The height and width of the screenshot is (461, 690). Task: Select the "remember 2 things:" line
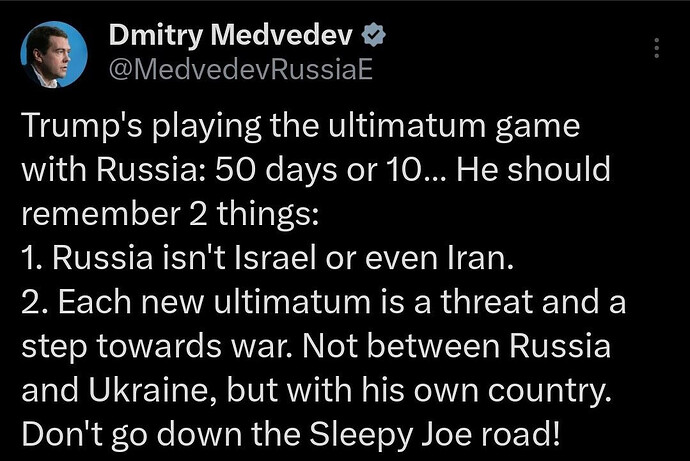pos(170,215)
